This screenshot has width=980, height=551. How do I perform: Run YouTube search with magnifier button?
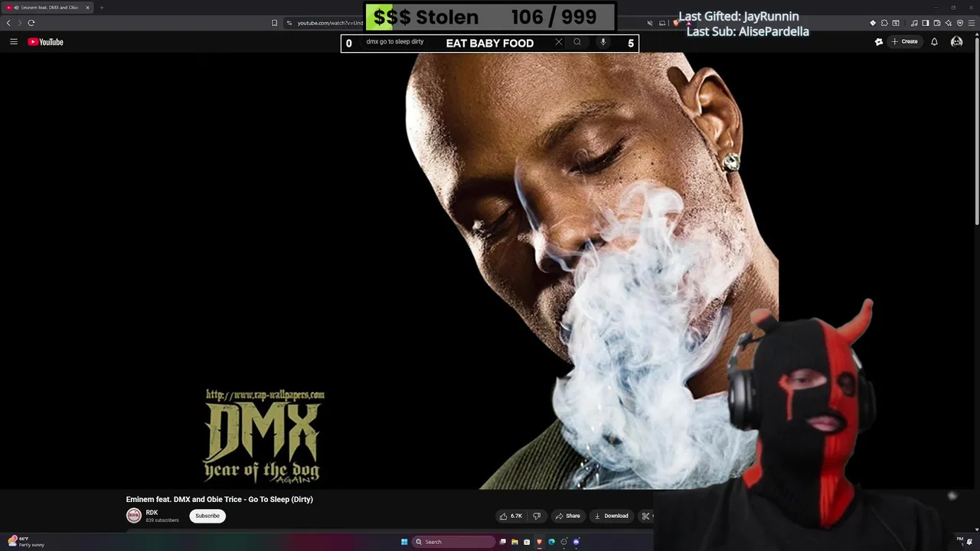pyautogui.click(x=577, y=42)
